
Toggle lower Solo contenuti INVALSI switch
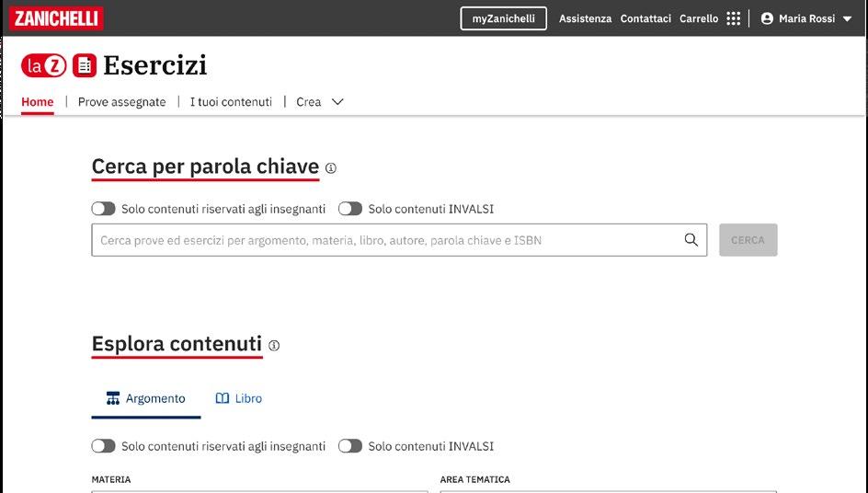coord(350,446)
